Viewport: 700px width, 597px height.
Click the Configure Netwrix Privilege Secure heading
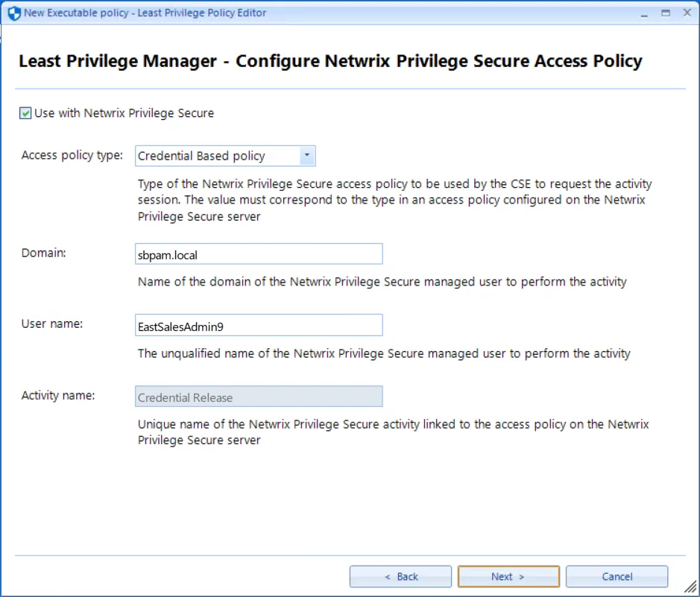point(330,61)
